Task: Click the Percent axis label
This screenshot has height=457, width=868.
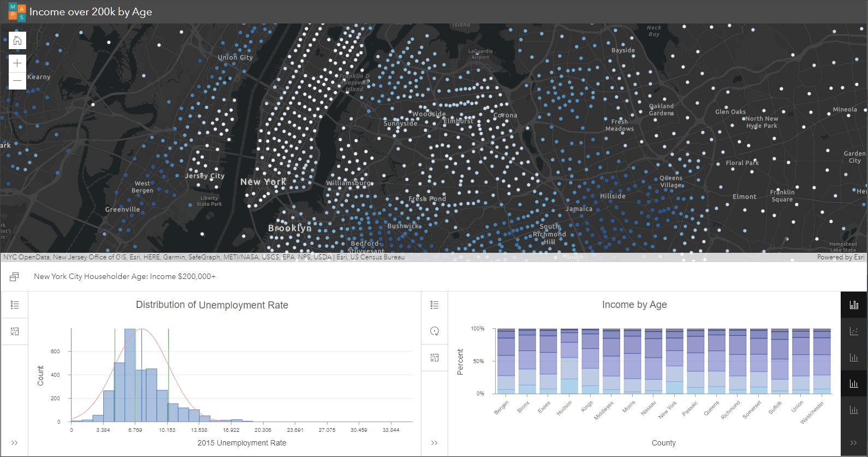Action: (x=460, y=361)
